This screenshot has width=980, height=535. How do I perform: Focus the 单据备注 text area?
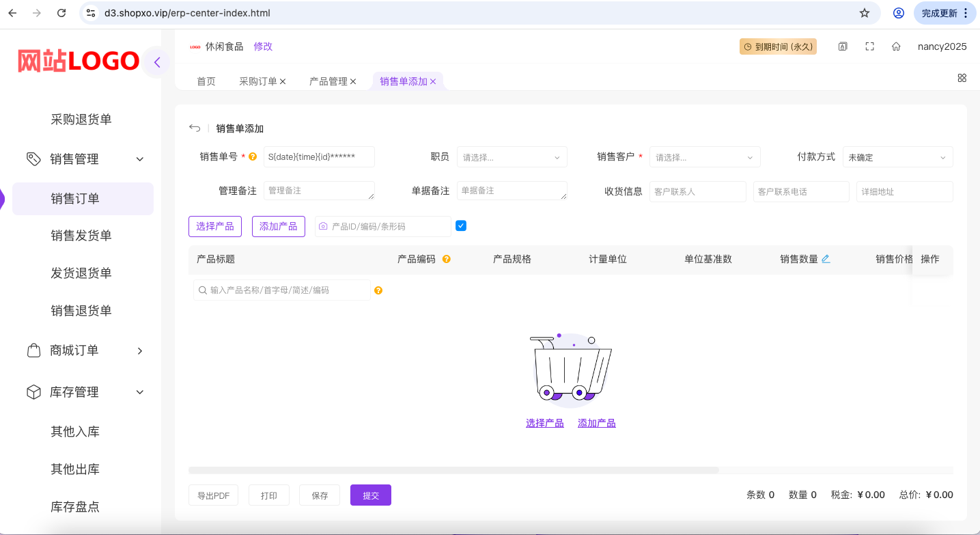[x=512, y=191]
